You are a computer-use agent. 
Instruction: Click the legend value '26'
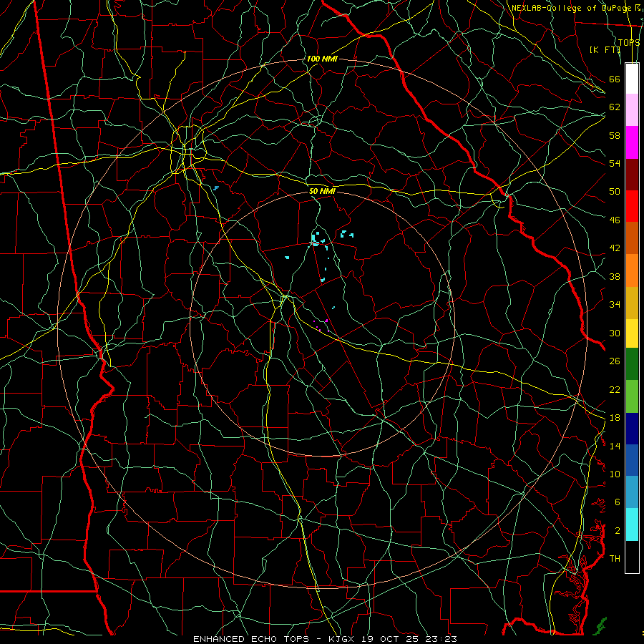615,361
